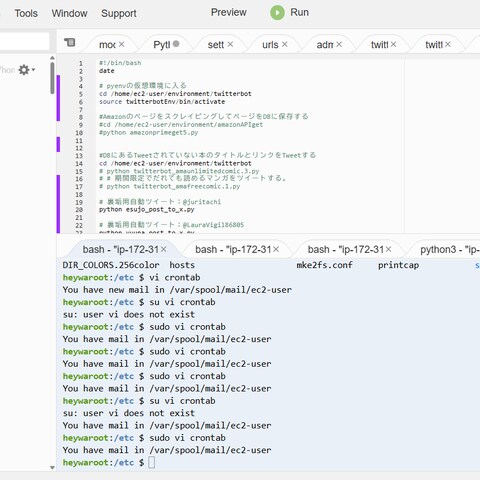The height and width of the screenshot is (480, 480).
Task: Click the Preview button
Action: [229, 12]
